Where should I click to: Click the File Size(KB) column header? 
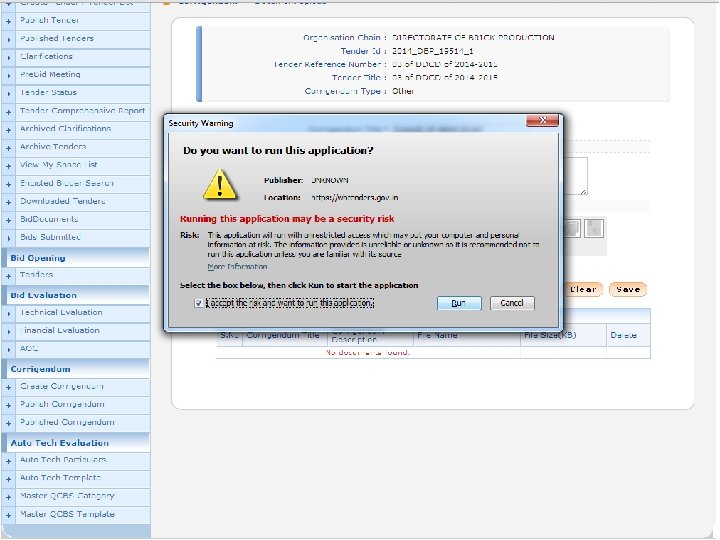550,335
